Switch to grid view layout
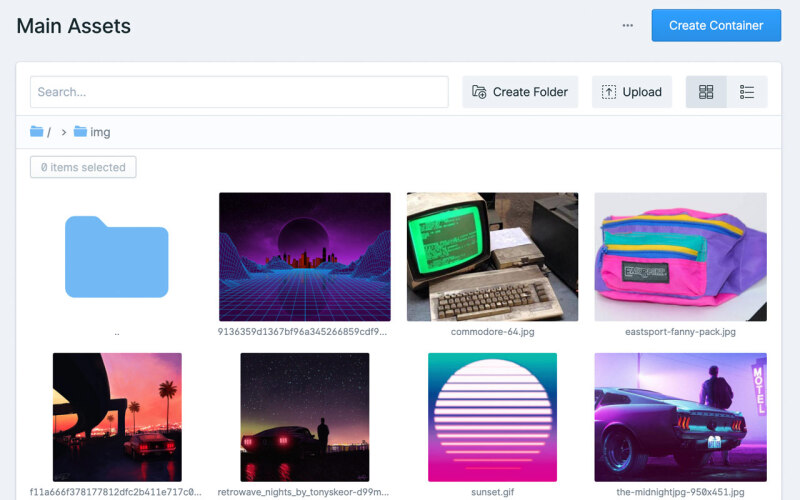This screenshot has width=800, height=500. tap(706, 92)
